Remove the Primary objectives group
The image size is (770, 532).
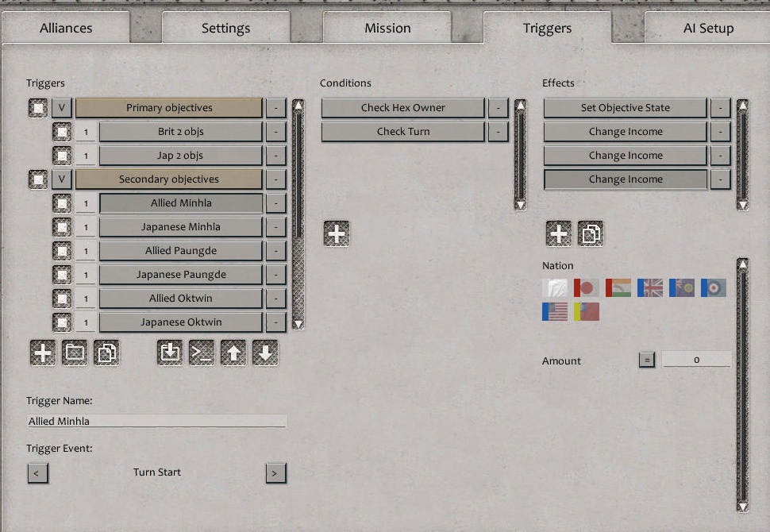[276, 108]
